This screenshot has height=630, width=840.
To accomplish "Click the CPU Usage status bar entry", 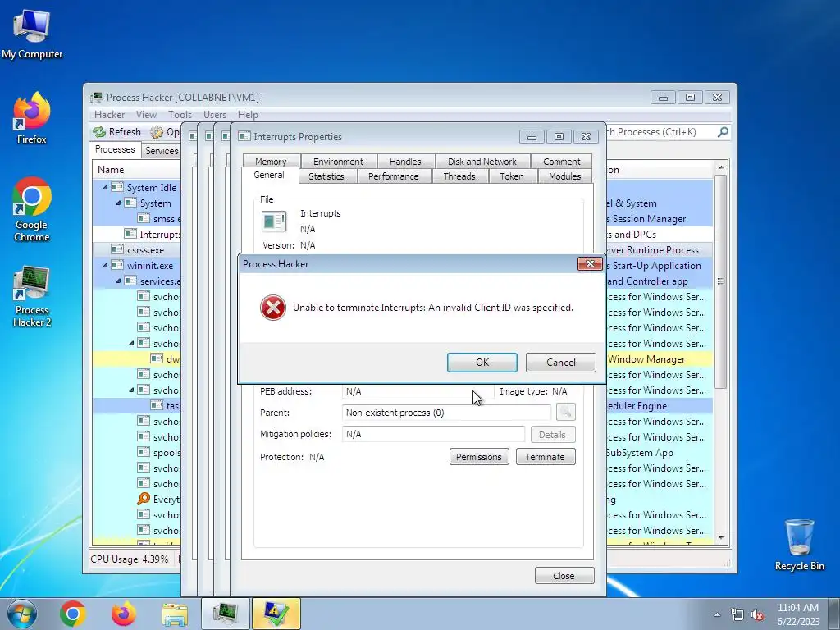I will coord(129,559).
